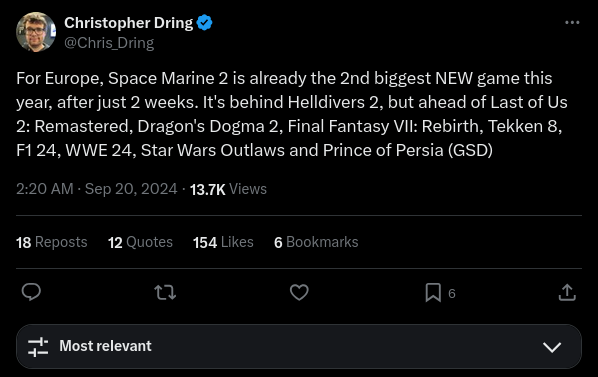This screenshot has height=377, width=598.
Task: Open the 6 Bookmarks count link
Action: point(316,242)
